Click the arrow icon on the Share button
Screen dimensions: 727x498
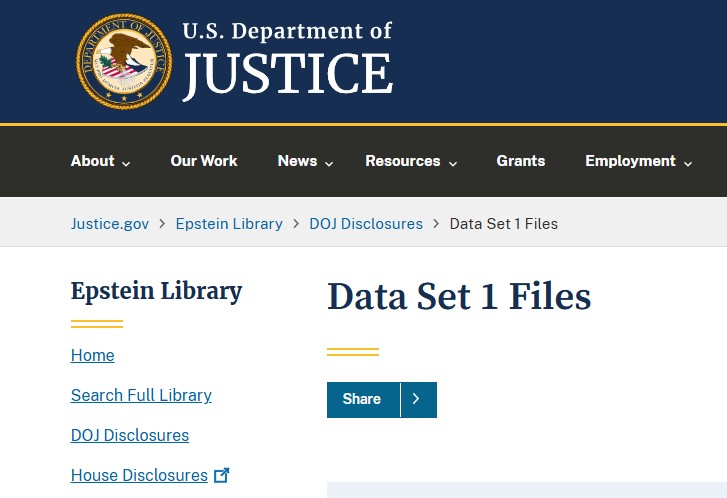(417, 399)
